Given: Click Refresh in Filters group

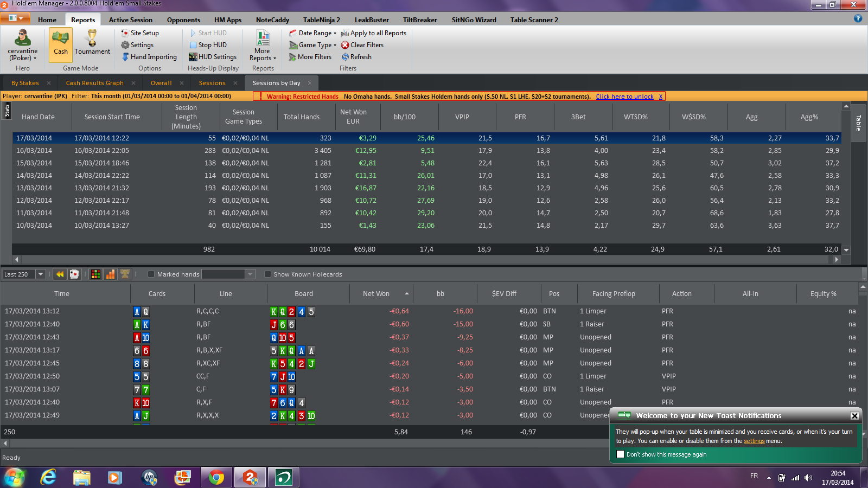Looking at the screenshot, I should (356, 57).
